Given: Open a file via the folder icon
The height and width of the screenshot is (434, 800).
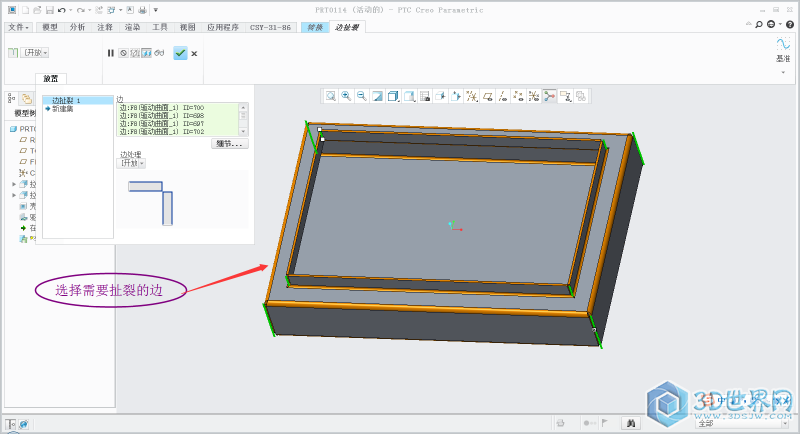Looking at the screenshot, I should tap(38, 10).
